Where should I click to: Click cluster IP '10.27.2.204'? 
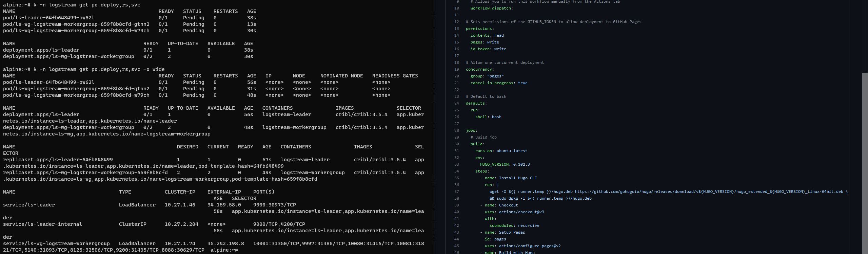tap(181, 224)
